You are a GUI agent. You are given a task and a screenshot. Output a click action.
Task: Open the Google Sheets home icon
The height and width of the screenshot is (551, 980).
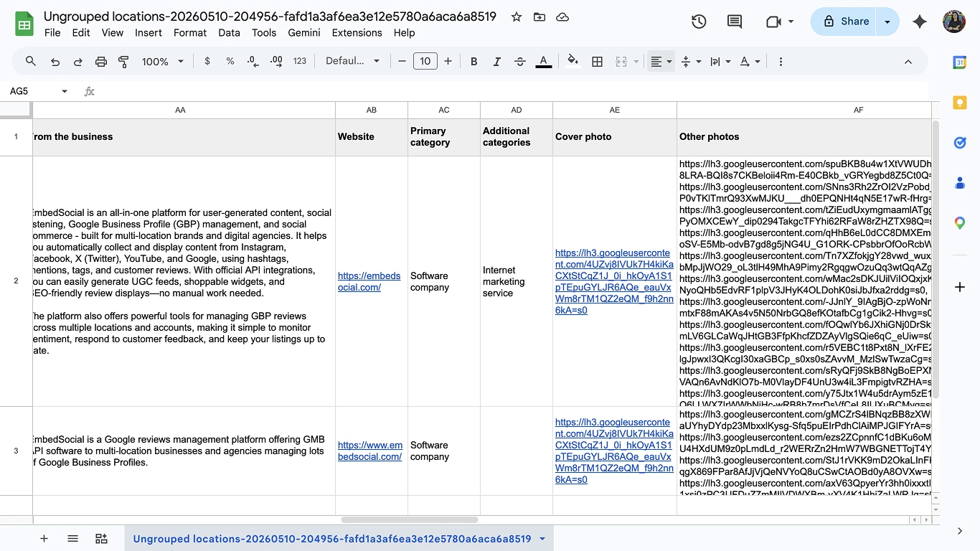click(x=25, y=24)
